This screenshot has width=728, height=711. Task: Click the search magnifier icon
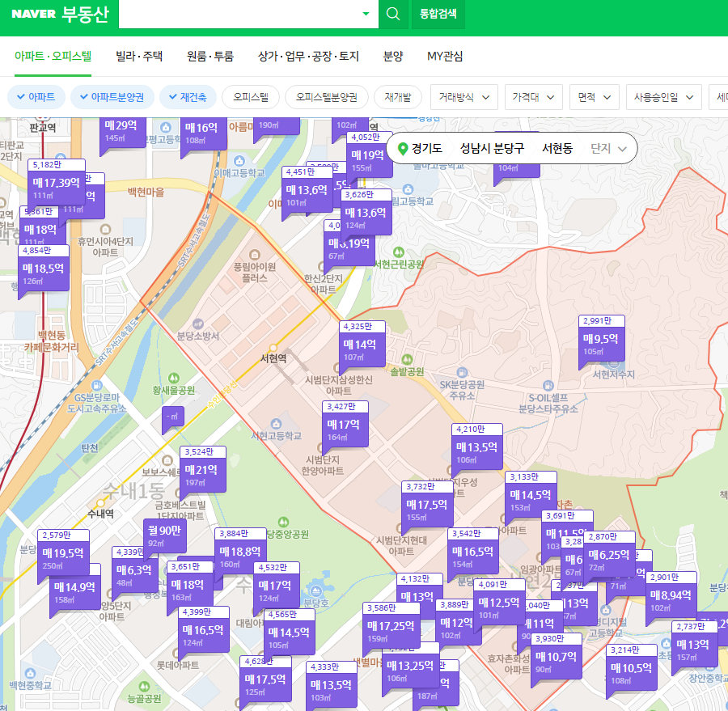[393, 14]
